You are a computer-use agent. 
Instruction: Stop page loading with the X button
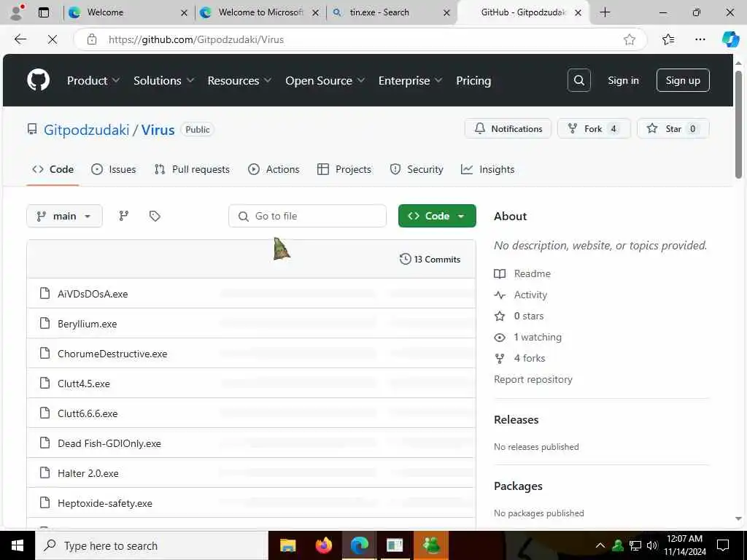tap(53, 39)
